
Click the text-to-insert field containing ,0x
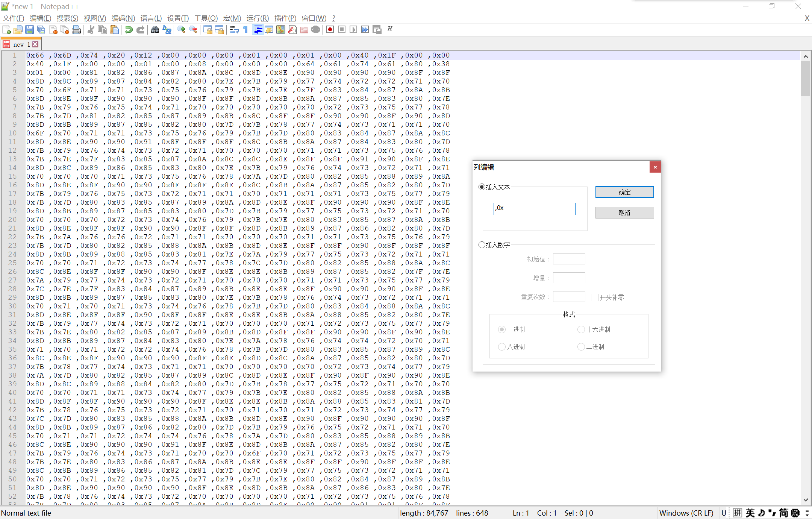point(534,209)
